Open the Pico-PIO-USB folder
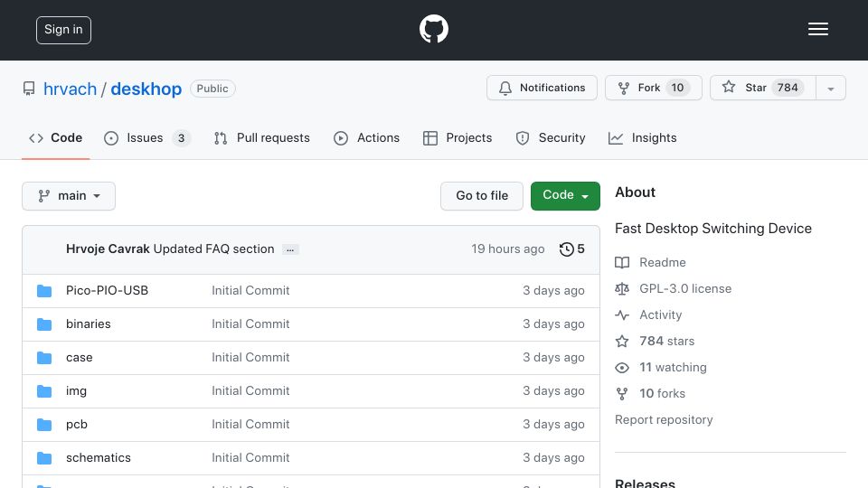 [x=107, y=290]
